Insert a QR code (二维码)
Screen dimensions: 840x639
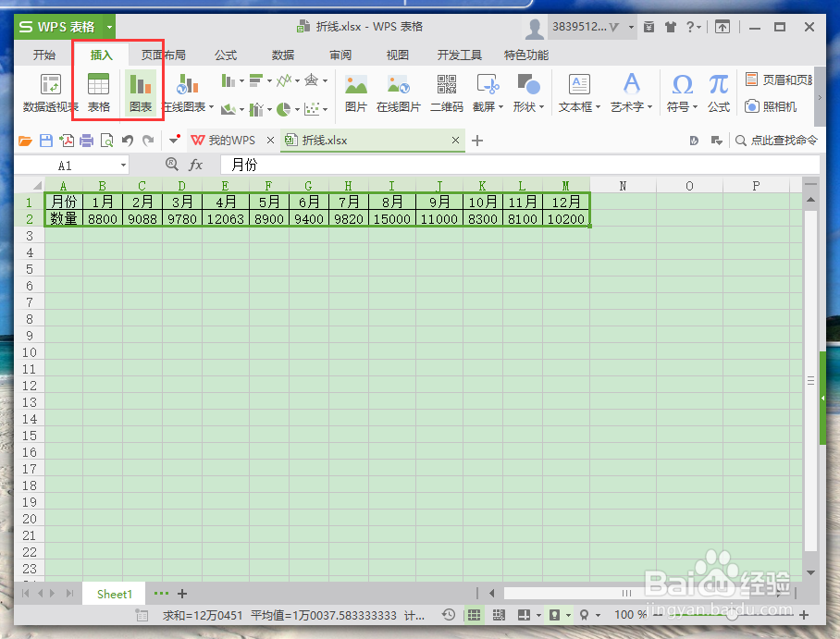446,92
